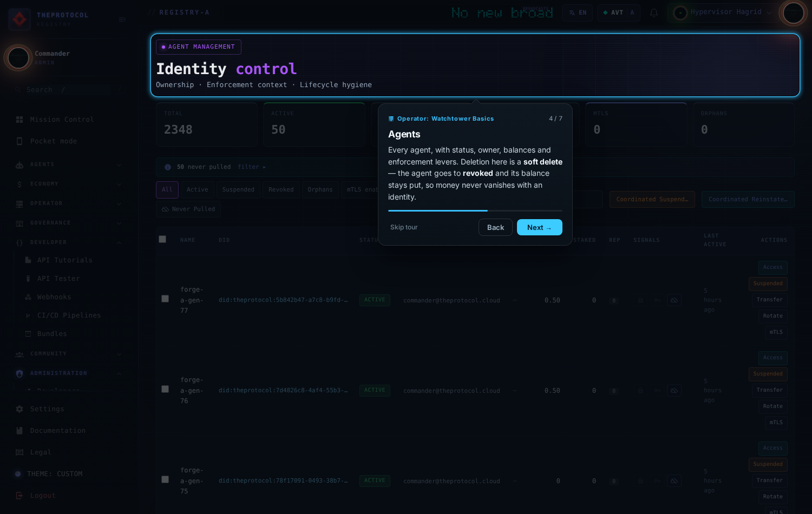Click Transfer for forge-a-gen-76
Screen dimensions: 812x514
769,390
